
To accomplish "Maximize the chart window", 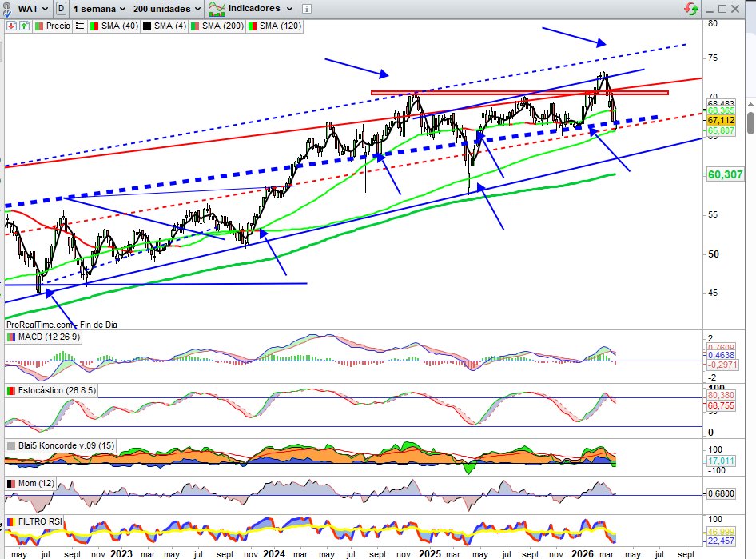I will [722, 9].
